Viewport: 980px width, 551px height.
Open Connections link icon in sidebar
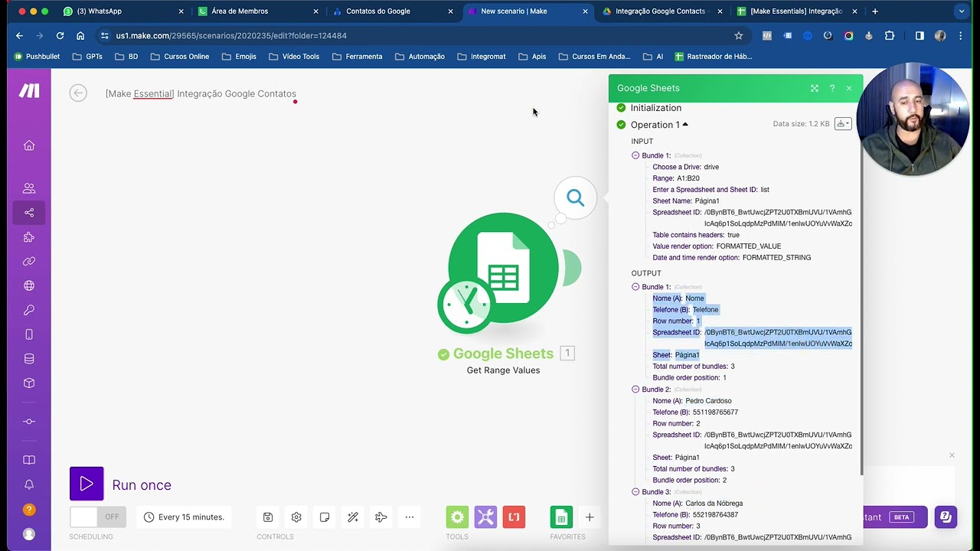[29, 262]
